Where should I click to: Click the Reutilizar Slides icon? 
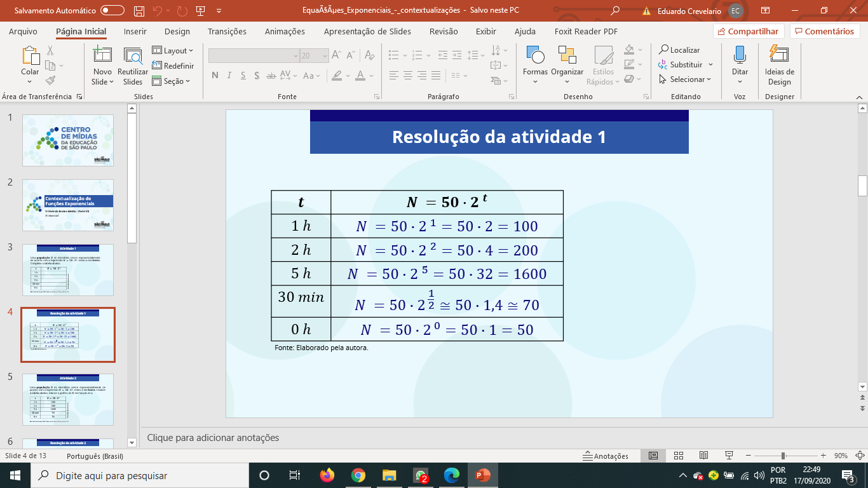tap(133, 56)
